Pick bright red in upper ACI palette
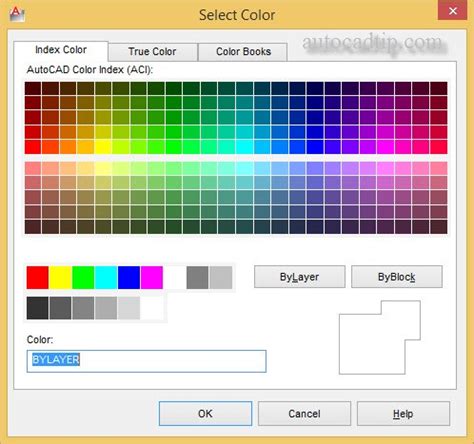The image size is (474, 444). (33, 147)
